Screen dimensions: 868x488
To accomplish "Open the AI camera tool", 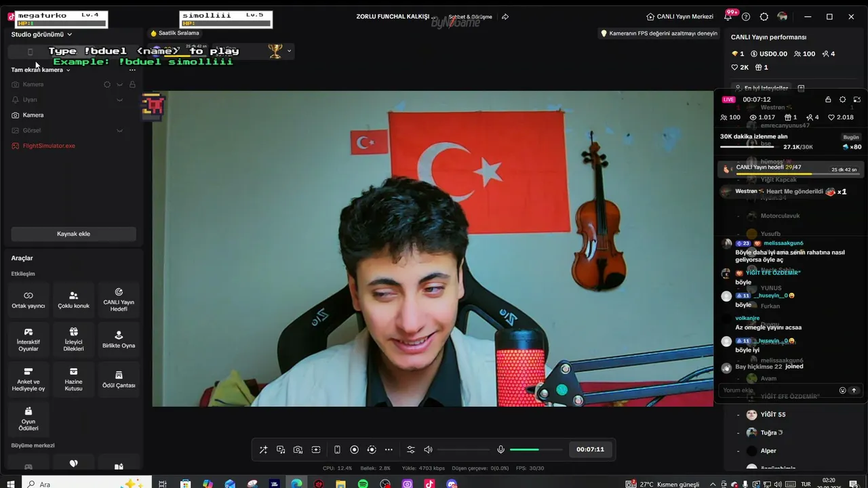I will (298, 449).
